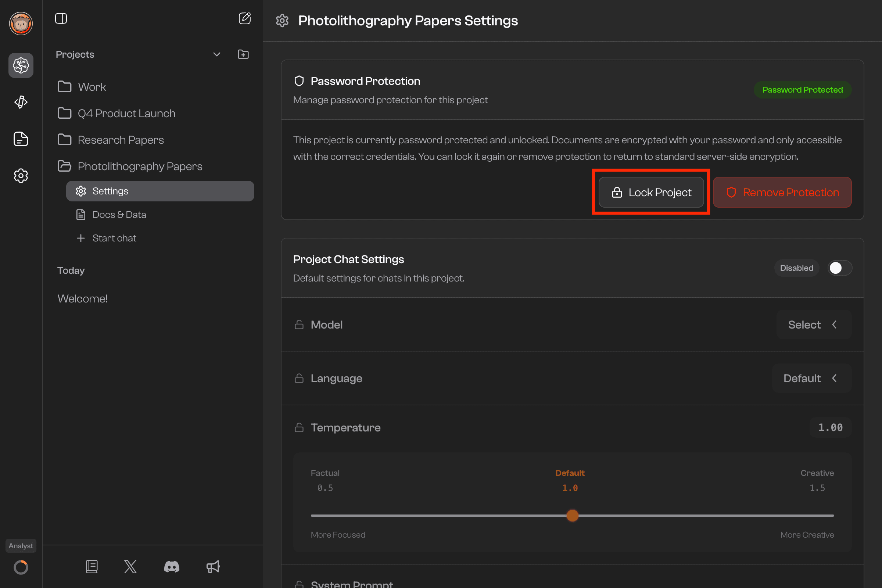Click the Default 1.0 preset label

coord(570,480)
